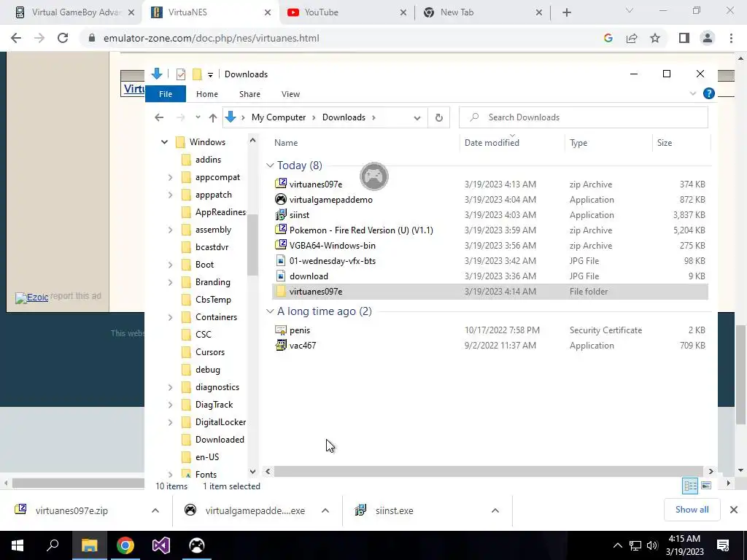Viewport: 747px width, 560px height.
Task: Click the Chrome share page icon
Action: click(x=632, y=38)
